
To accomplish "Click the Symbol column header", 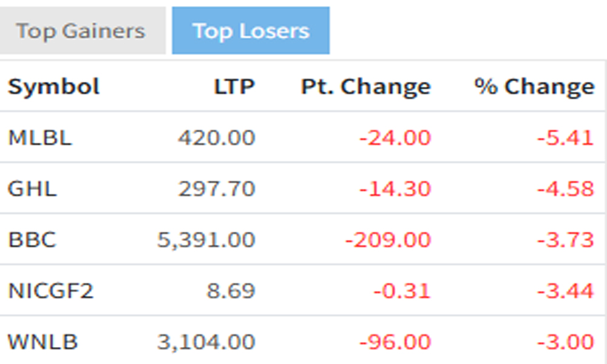I will point(54,87).
